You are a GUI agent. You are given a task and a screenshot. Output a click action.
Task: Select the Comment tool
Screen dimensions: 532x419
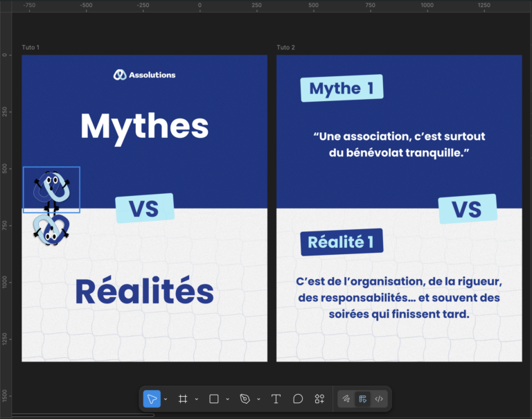[x=298, y=399]
